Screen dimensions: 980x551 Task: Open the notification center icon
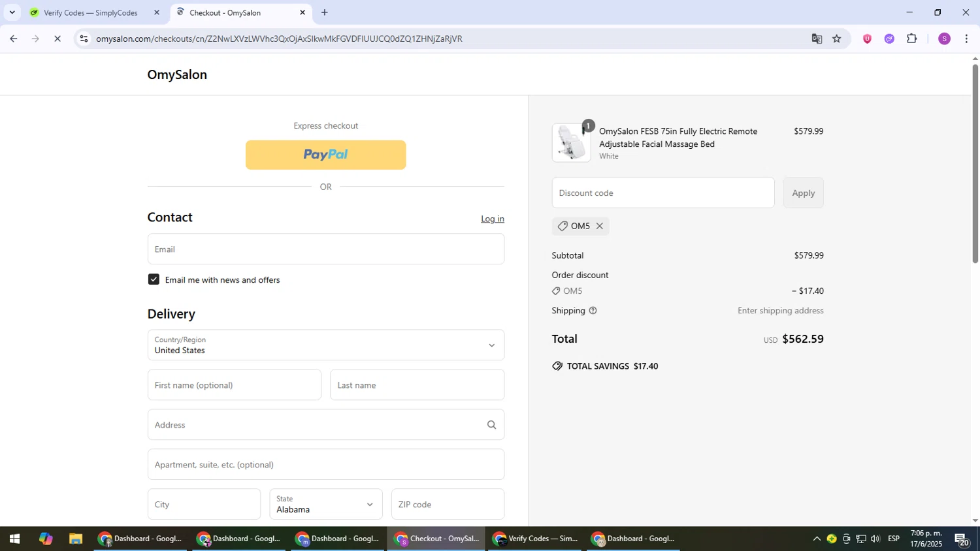[962, 539]
